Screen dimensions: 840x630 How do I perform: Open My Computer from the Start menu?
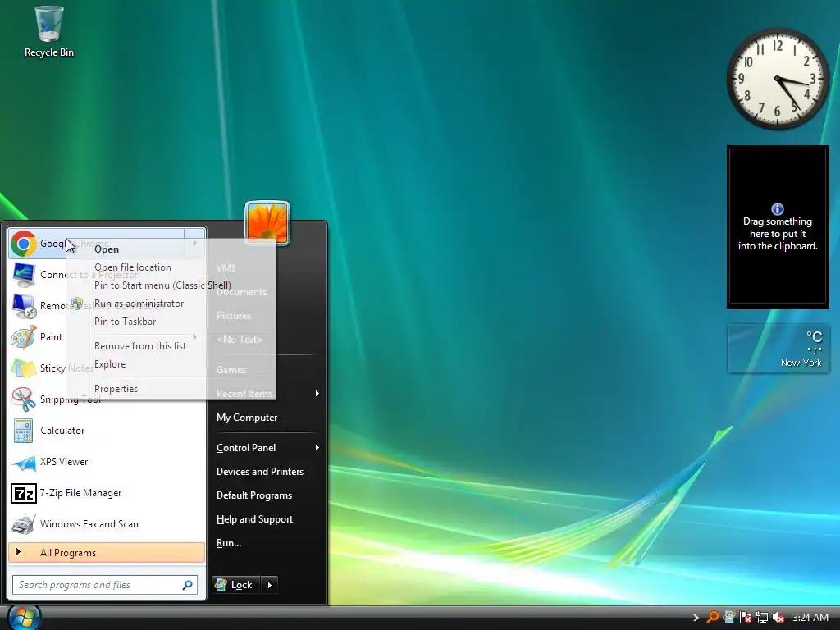pos(247,418)
